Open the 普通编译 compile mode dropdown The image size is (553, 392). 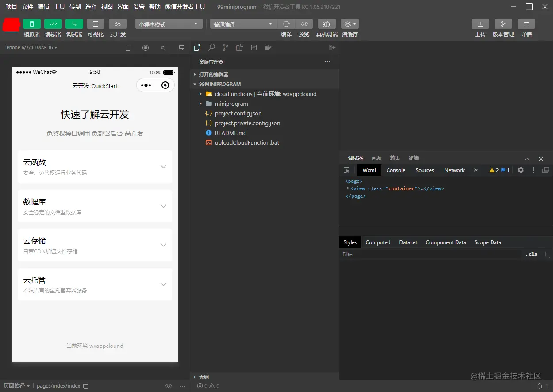point(244,24)
